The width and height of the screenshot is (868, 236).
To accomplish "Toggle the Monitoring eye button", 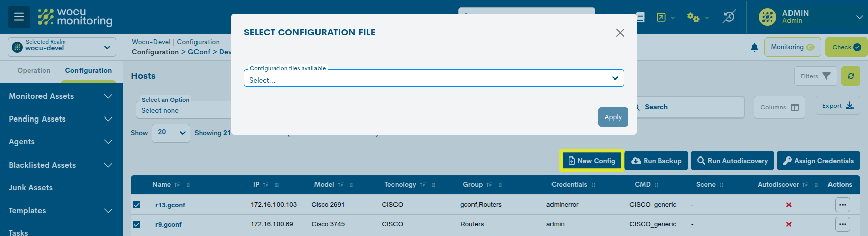I will (792, 47).
